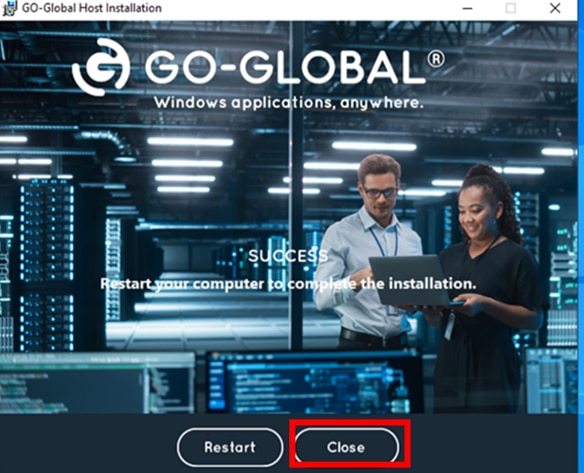Screen dimensions: 584x473
Task: Click the greyed-out maximize button
Action: click(511, 8)
